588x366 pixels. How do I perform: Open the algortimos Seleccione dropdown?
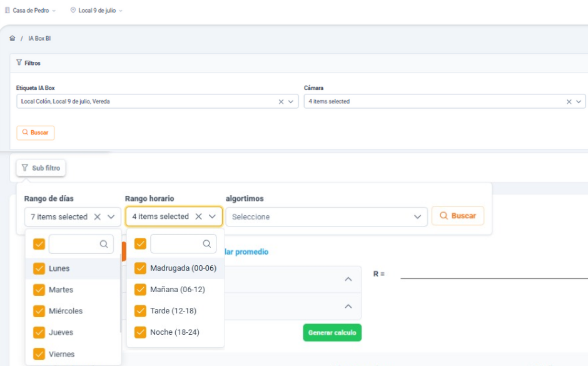[327, 216]
